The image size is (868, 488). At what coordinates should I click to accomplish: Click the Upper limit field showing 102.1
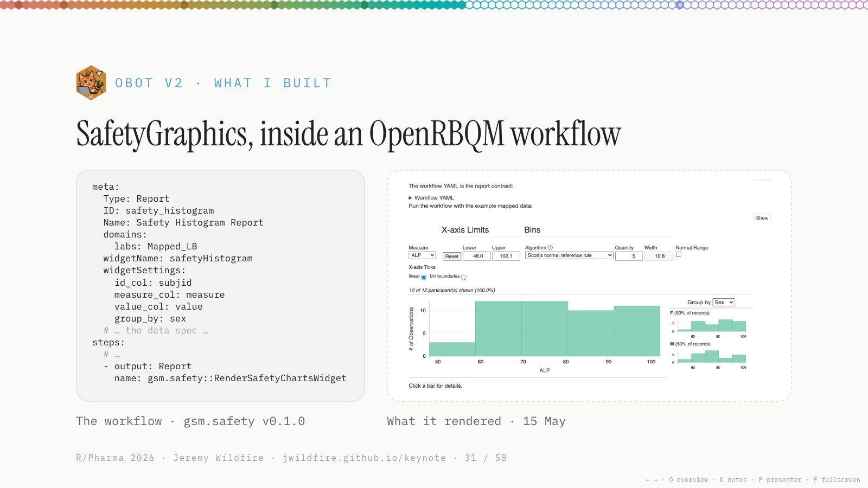tap(506, 256)
